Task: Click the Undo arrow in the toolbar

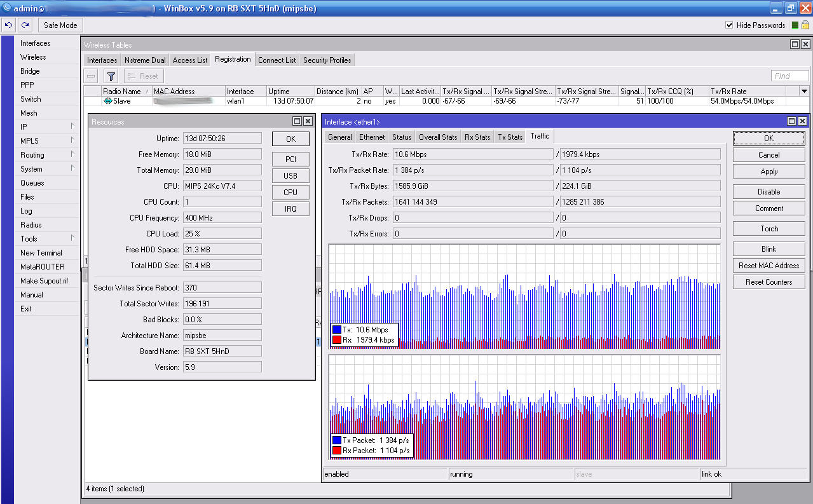Action: (8, 25)
